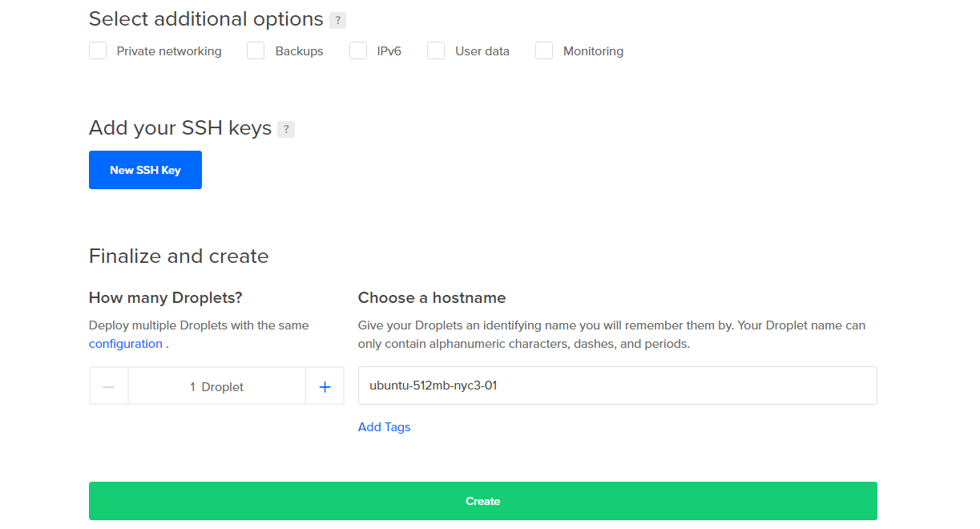The image size is (980, 529).
Task: Decrease Droplet count with minus button
Action: (109, 386)
